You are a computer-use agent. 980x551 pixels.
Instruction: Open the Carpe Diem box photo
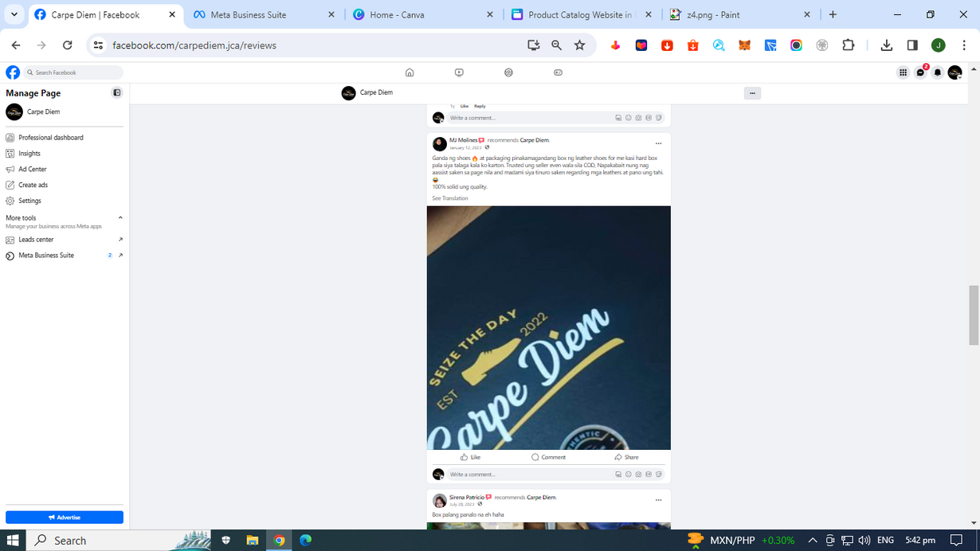549,328
